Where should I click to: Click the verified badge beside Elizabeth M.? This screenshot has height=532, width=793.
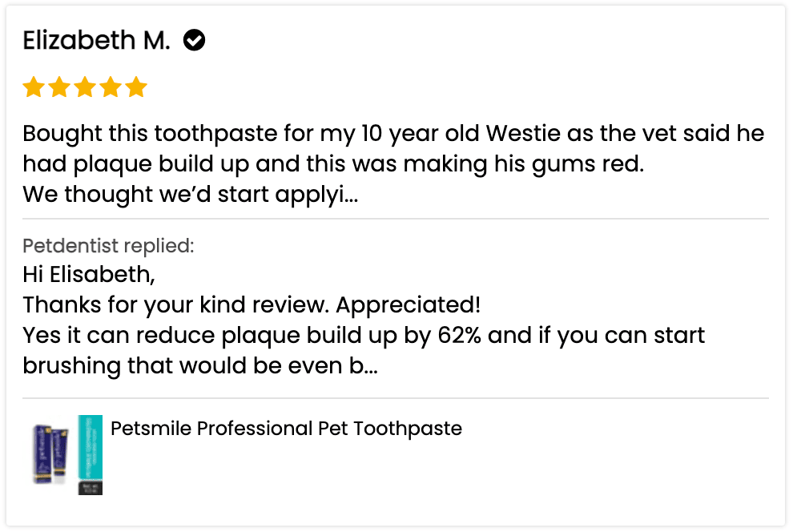[x=195, y=39]
